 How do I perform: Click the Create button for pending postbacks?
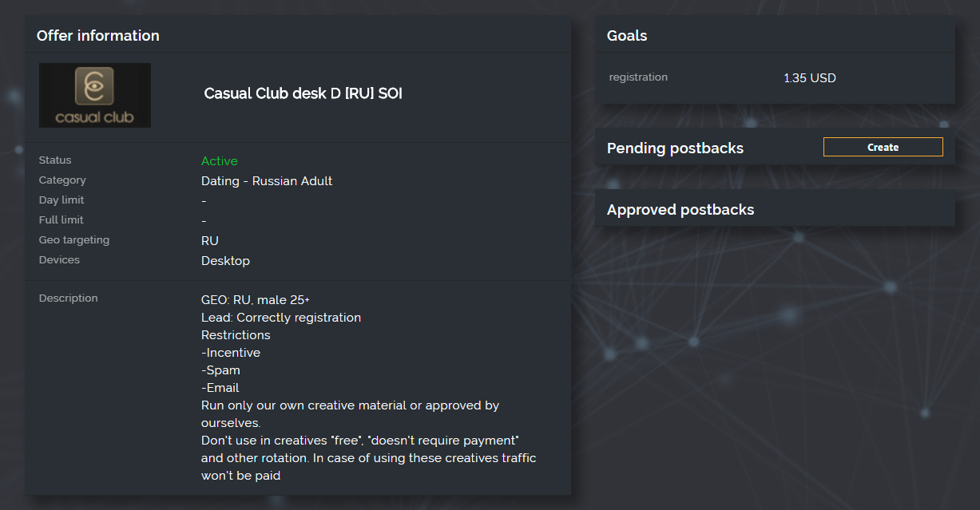883,147
